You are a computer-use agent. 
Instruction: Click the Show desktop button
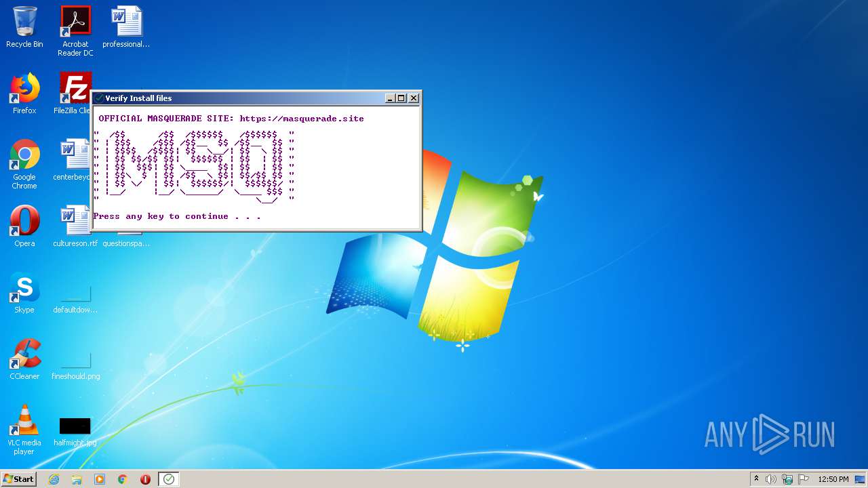coord(861,479)
